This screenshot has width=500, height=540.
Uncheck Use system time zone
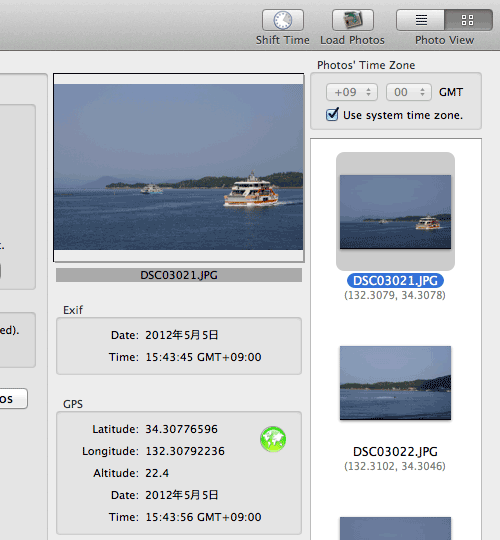click(332, 114)
